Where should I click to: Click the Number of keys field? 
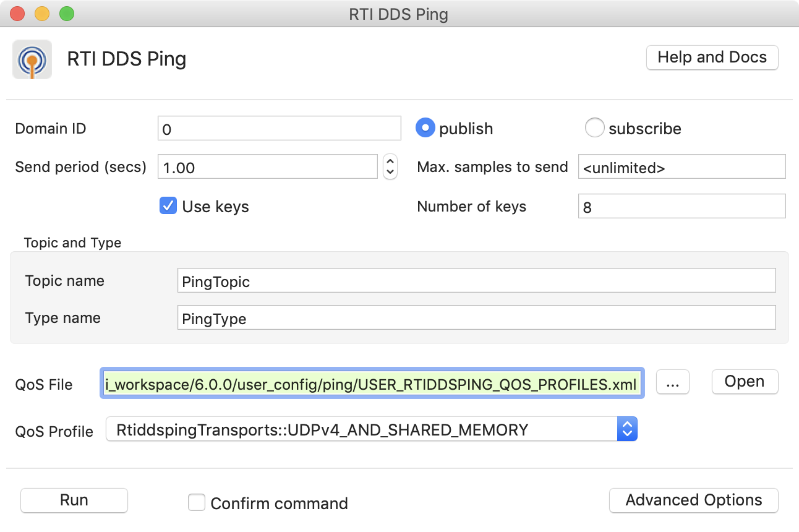pos(680,206)
